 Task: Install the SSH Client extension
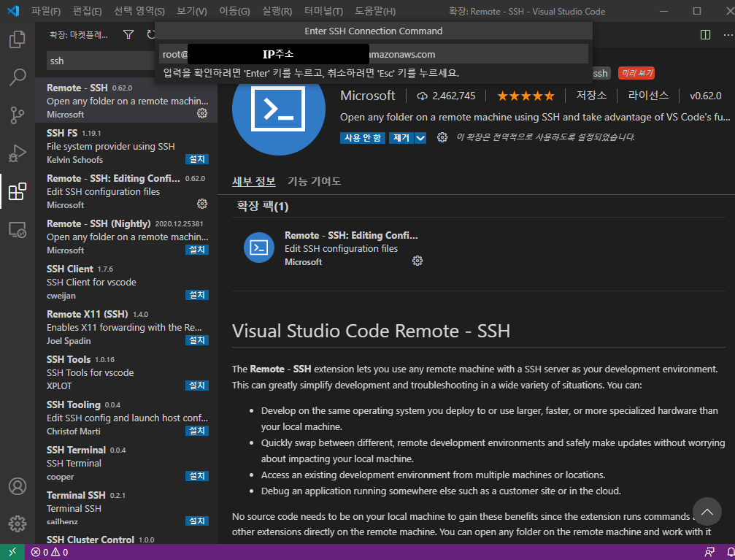[197, 294]
